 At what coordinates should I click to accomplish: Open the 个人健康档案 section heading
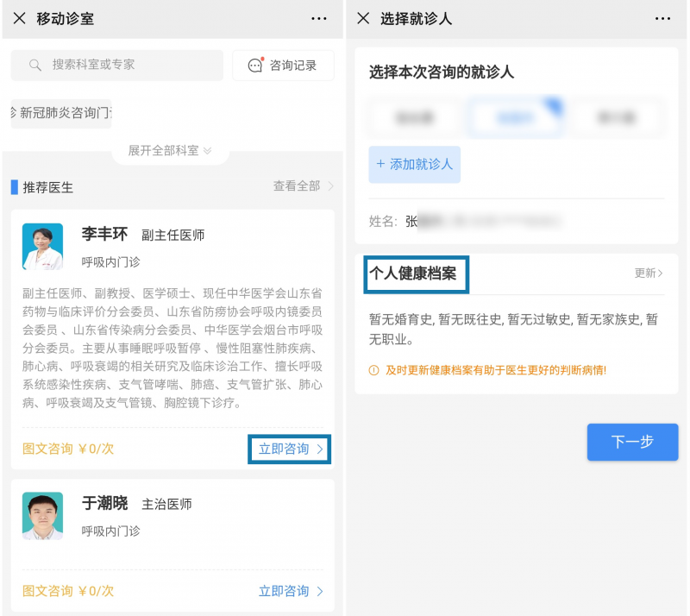point(417,273)
